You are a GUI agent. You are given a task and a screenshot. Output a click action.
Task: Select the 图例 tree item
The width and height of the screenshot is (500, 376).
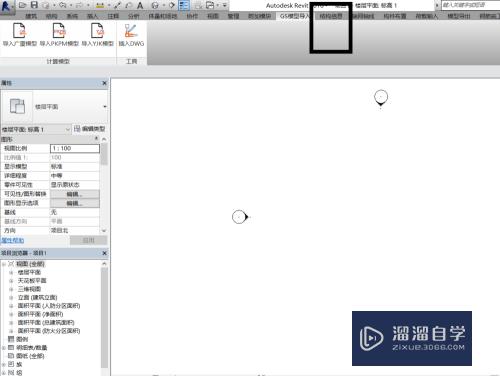click(22, 339)
